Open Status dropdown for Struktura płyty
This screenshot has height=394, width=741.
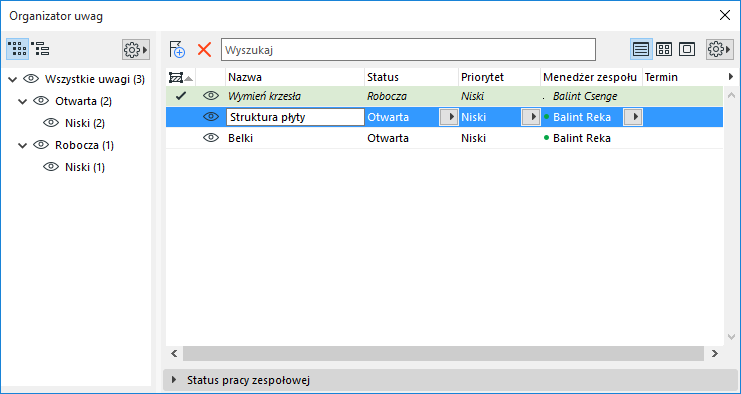click(449, 117)
